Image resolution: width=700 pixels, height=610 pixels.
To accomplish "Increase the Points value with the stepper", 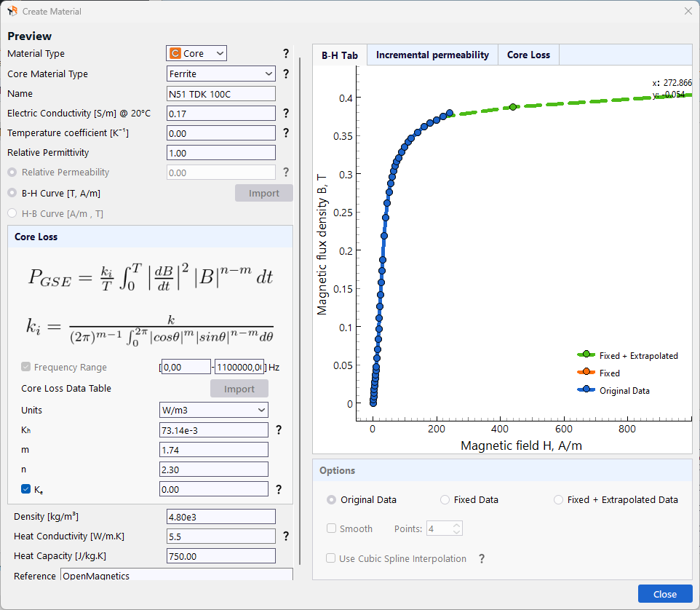I will pos(455,524).
